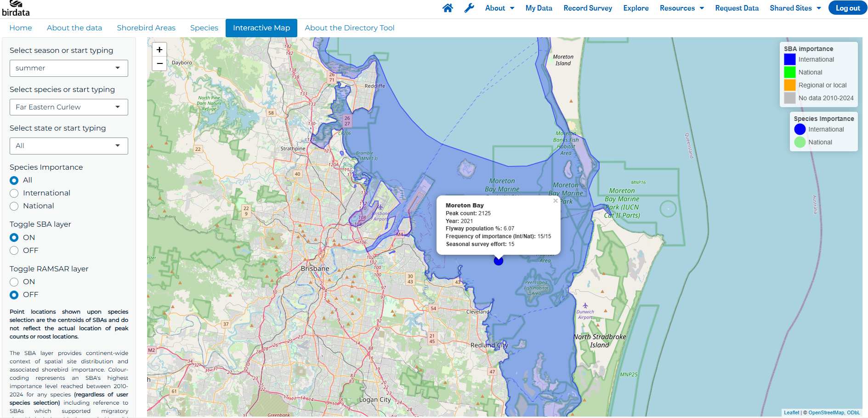Turn the RAMSAR layer ON
The height and width of the screenshot is (418, 868).
coord(14,282)
